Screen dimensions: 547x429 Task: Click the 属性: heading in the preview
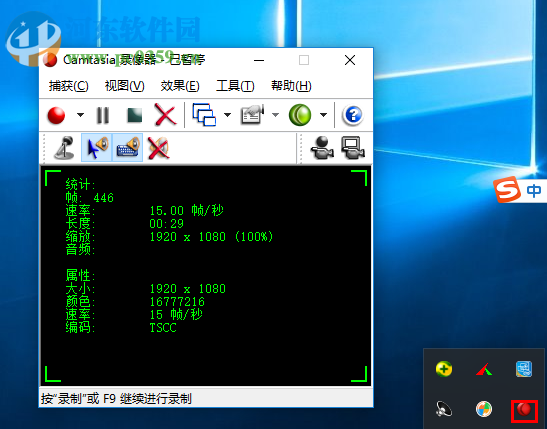click(81, 276)
